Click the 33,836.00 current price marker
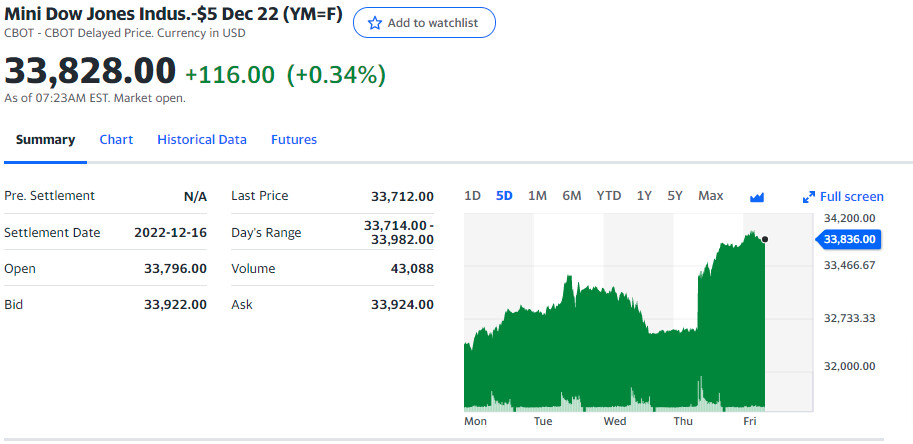This screenshot has height=444, width=913. [850, 239]
